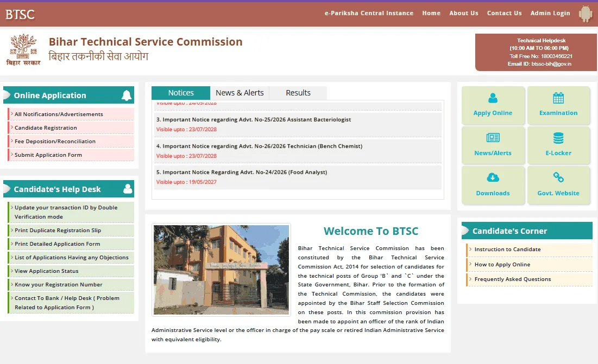Open notice 5 about Food Analyst
598x364 pixels.
click(x=242, y=172)
